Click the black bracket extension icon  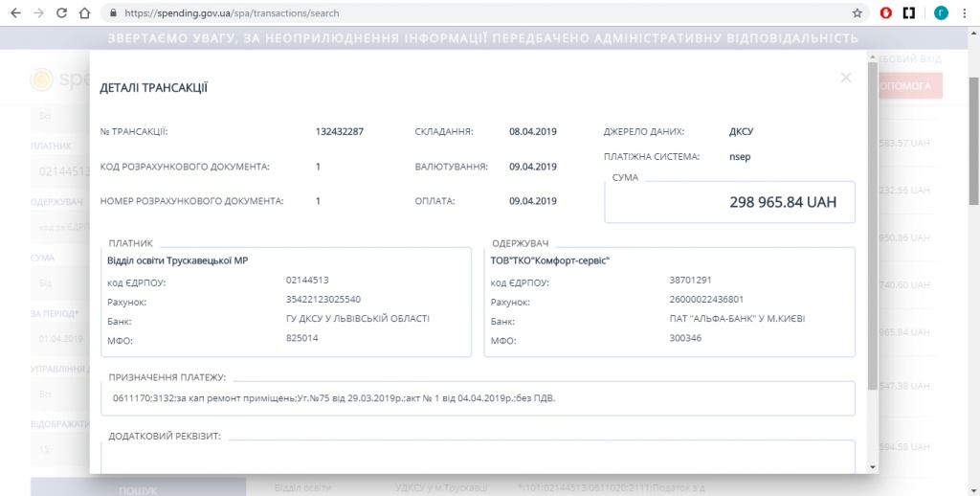(x=909, y=13)
